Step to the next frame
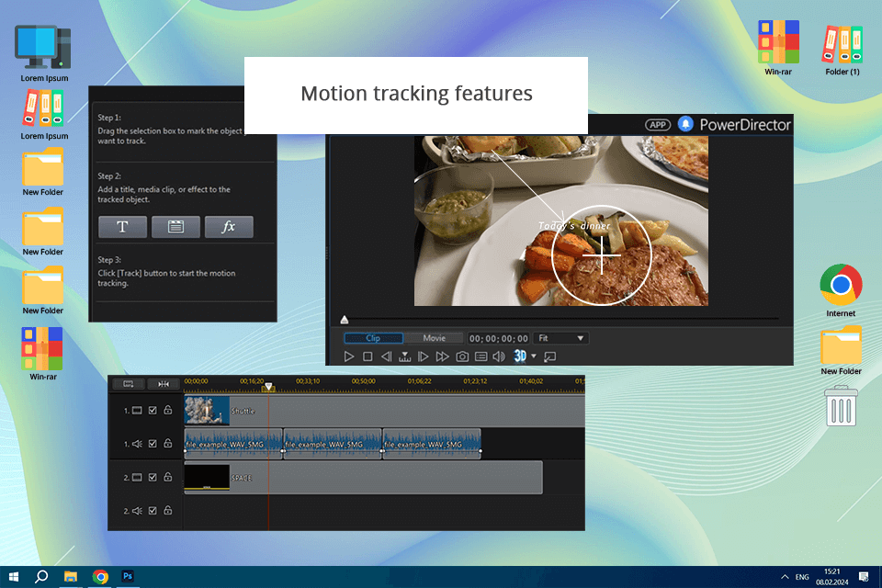The image size is (882, 588). pos(424,356)
